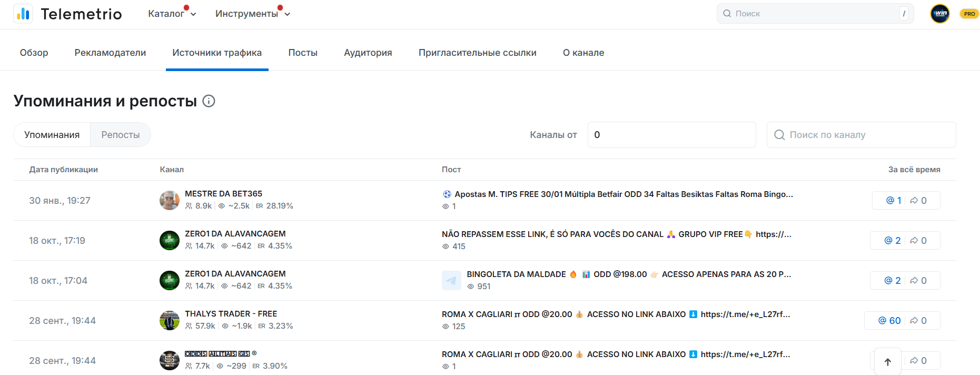Expand the Инструменты dropdown menu
The height and width of the screenshot is (375, 980).
coord(252,14)
